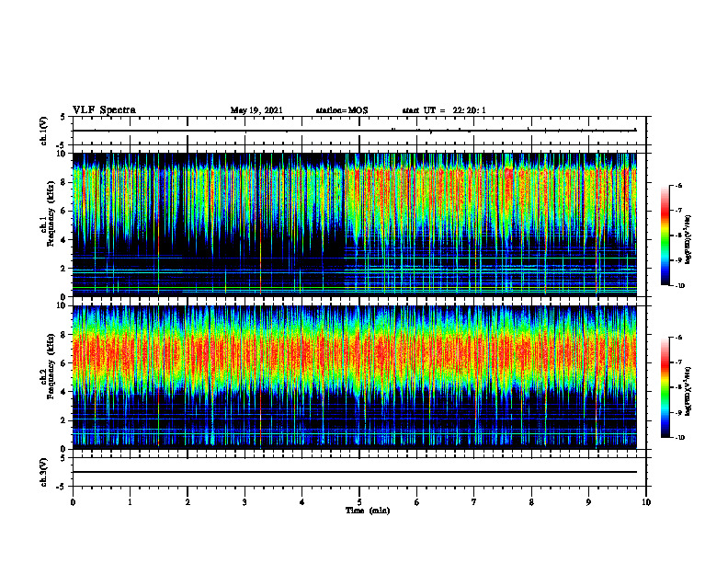This screenshot has width=728, height=563.
Task: Click the ch.2 spectrogram "4" kHz tick label
Action: [63, 392]
